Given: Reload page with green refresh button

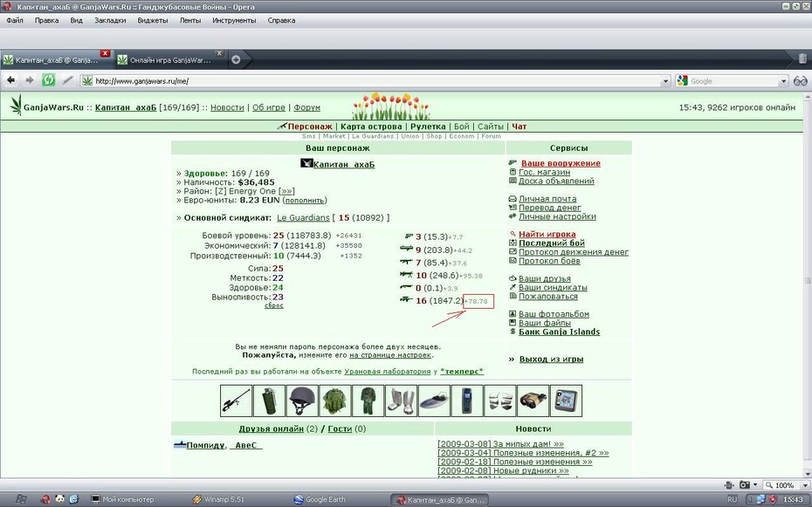Looking at the screenshot, I should point(48,80).
